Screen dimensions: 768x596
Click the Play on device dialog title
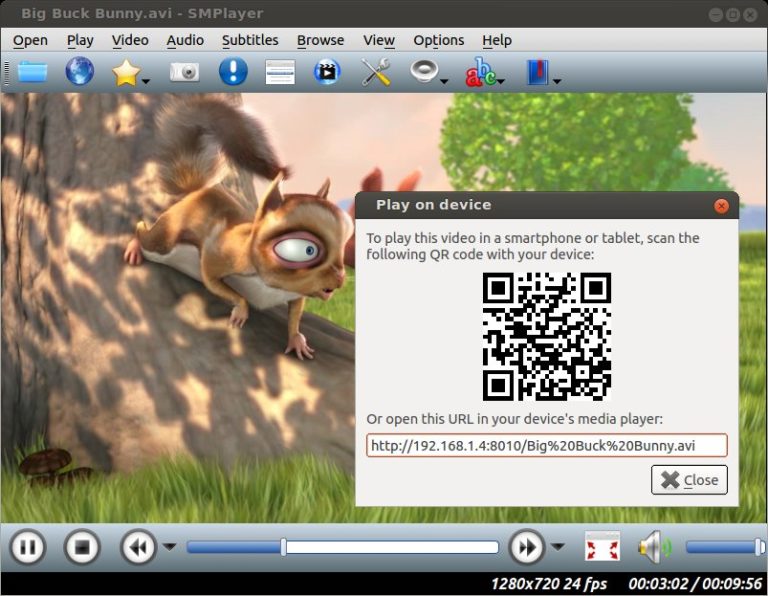point(433,205)
